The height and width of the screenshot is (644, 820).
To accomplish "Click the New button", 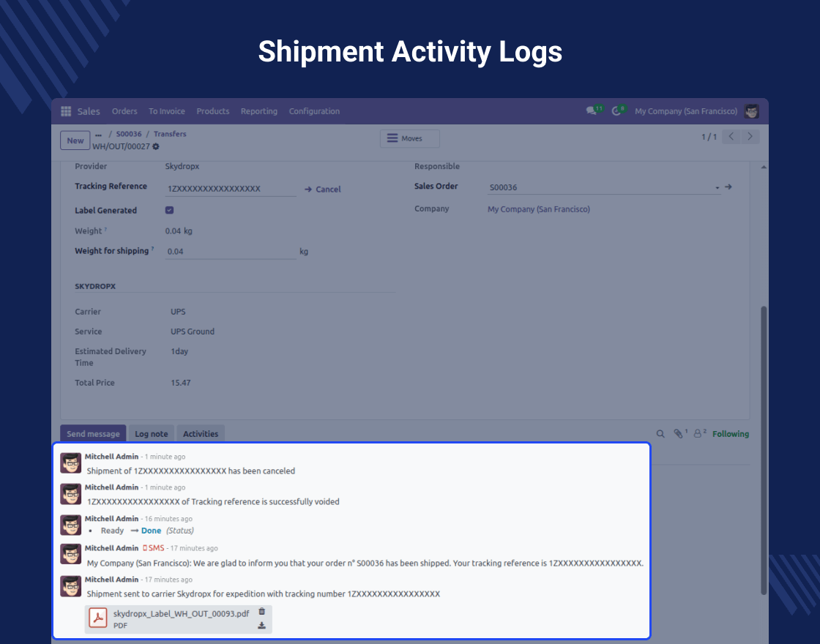I will pos(75,140).
